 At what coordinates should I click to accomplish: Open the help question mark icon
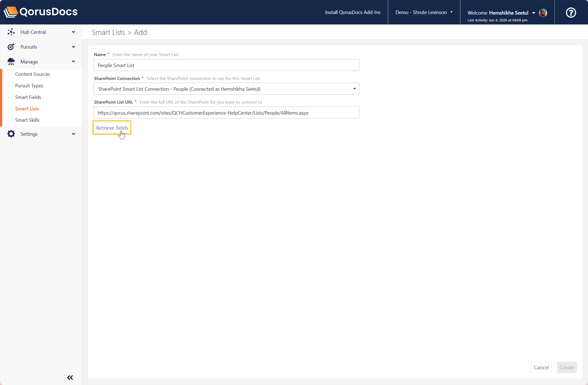(x=571, y=12)
